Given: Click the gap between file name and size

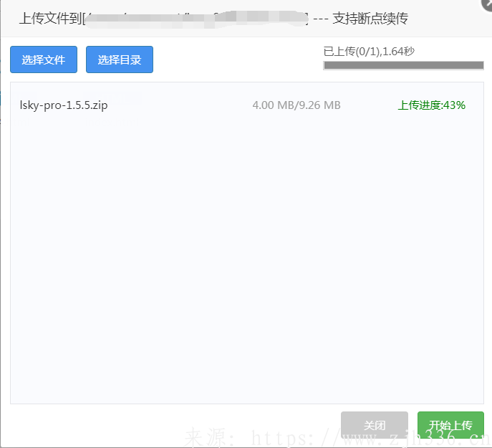Looking at the screenshot, I should tap(179, 105).
